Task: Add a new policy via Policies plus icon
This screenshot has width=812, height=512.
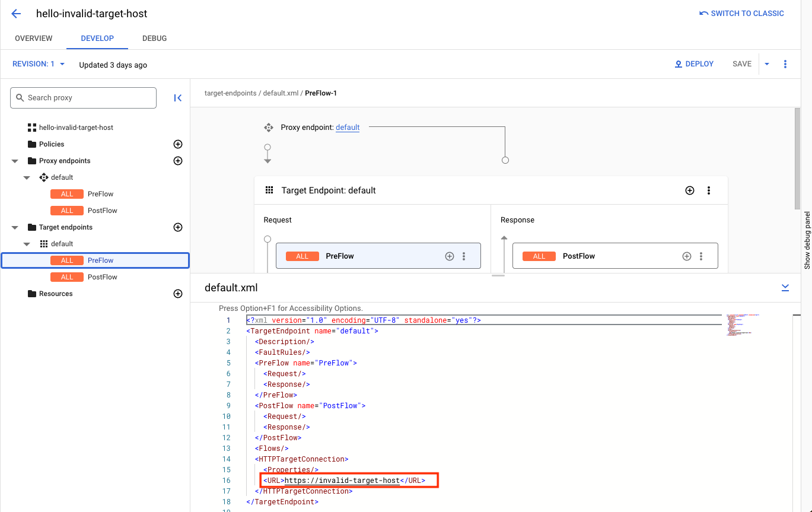Action: [177, 144]
